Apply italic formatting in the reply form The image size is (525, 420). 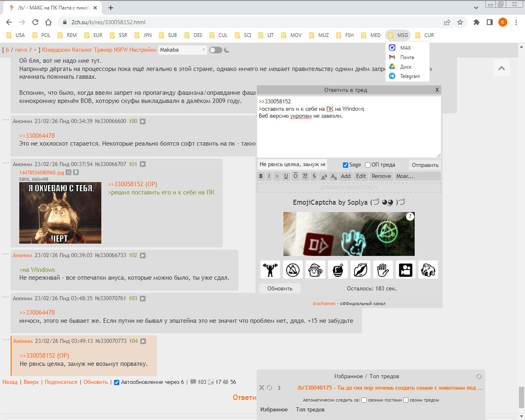[x=269, y=176]
